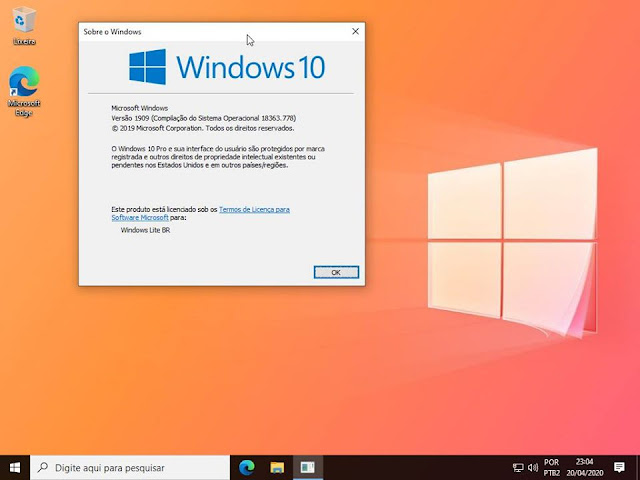Click the 2019 Microsoft Corporation copyright line
Image resolution: width=640 pixels, height=480 pixels.
point(202,128)
